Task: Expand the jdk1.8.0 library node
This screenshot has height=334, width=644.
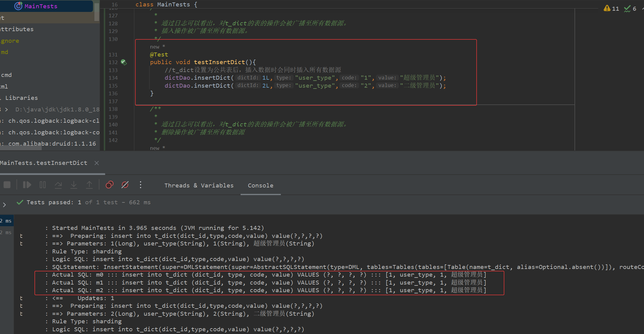Action: click(x=6, y=109)
